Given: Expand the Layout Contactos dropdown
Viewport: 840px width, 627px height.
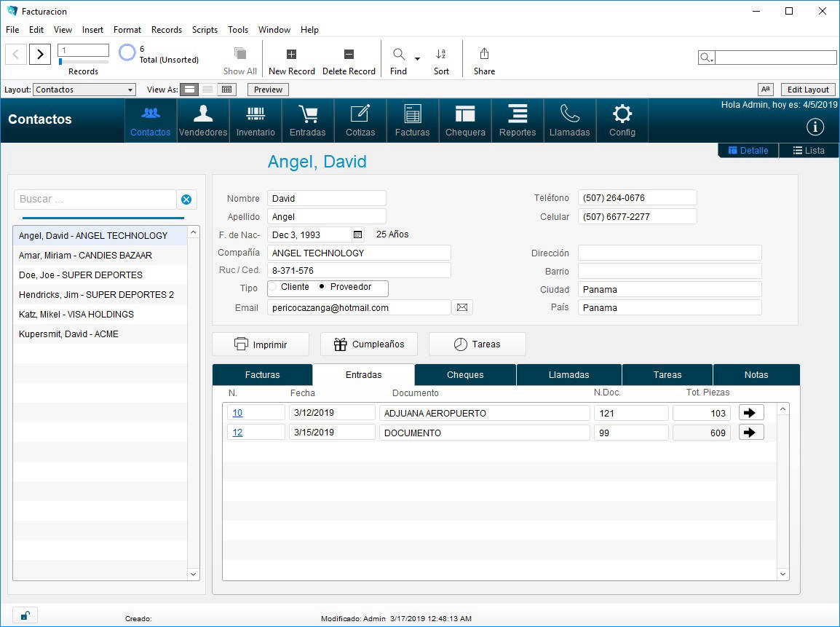Looking at the screenshot, I should pyautogui.click(x=130, y=90).
